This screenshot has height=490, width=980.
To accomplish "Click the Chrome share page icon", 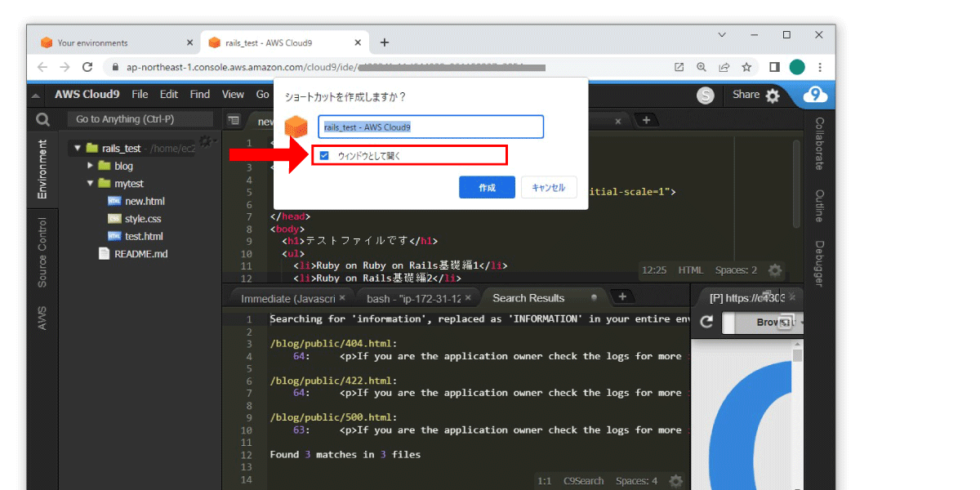I will 724,67.
